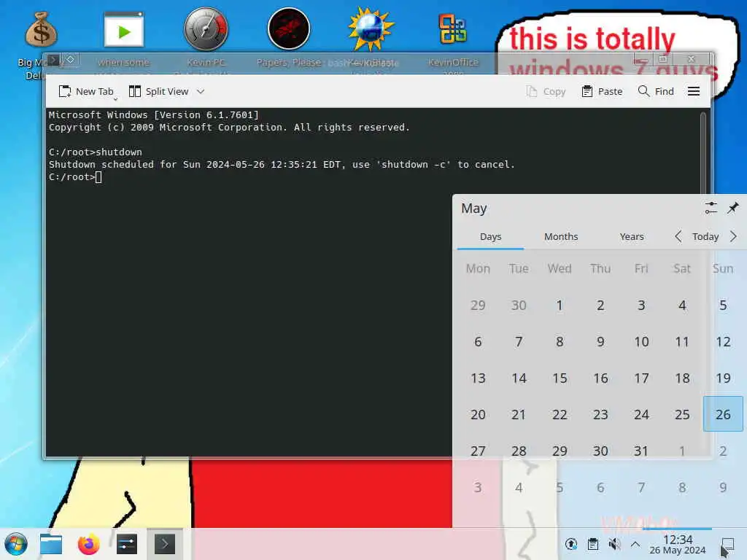Open the sun globe desktop icon
This screenshot has width=747, height=560.
coord(371,28)
